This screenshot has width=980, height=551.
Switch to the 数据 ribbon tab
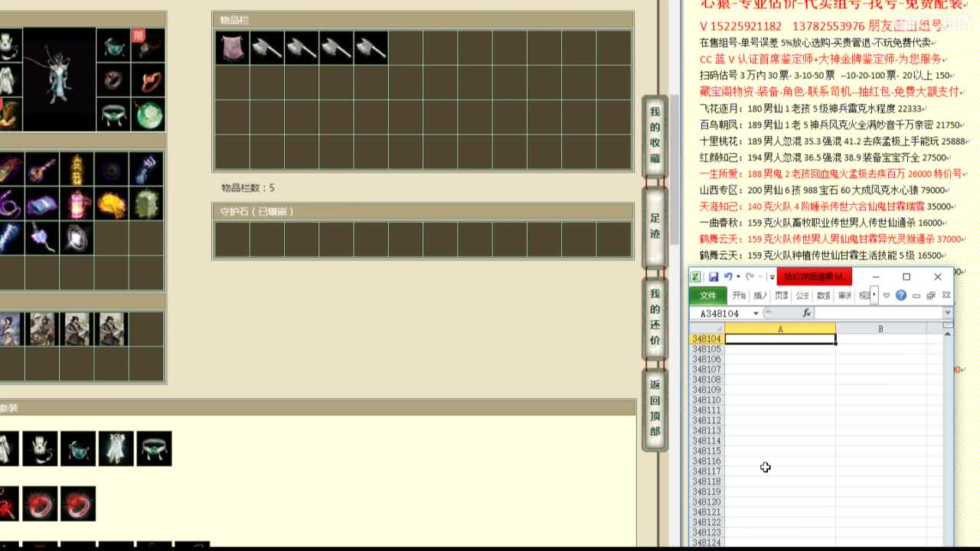[824, 295]
